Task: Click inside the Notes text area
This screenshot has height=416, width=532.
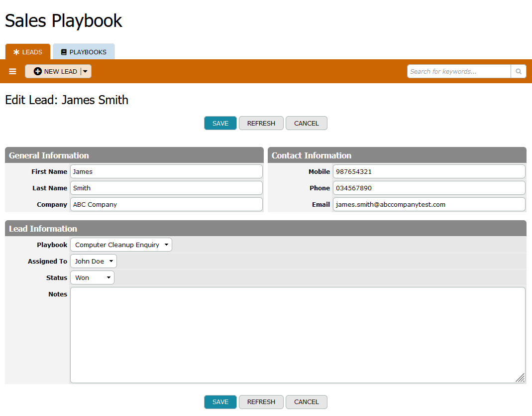Action: click(x=297, y=335)
